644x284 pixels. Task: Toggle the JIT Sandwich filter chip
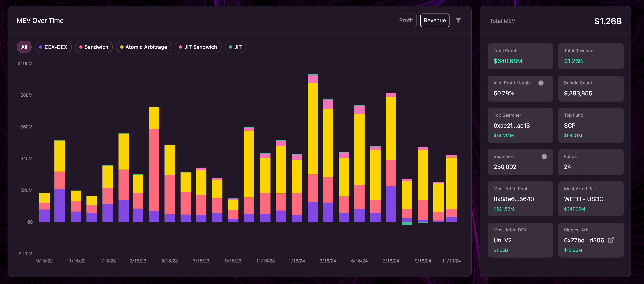point(198,47)
